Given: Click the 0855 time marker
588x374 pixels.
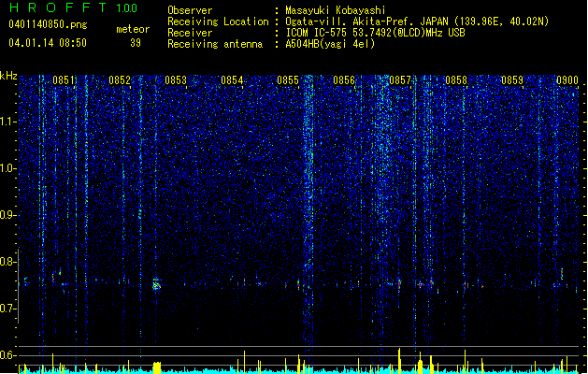Looking at the screenshot, I should 288,80.
